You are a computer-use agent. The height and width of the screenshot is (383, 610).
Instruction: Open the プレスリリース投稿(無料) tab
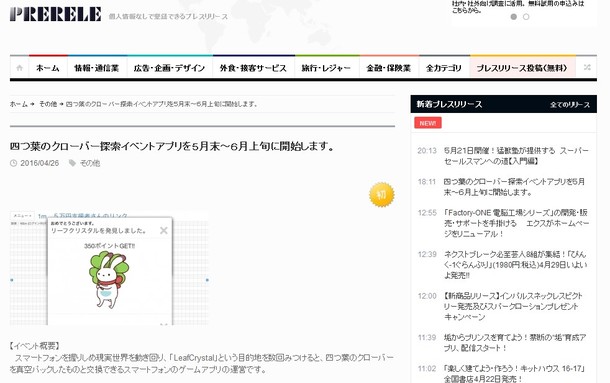pyautogui.click(x=522, y=68)
